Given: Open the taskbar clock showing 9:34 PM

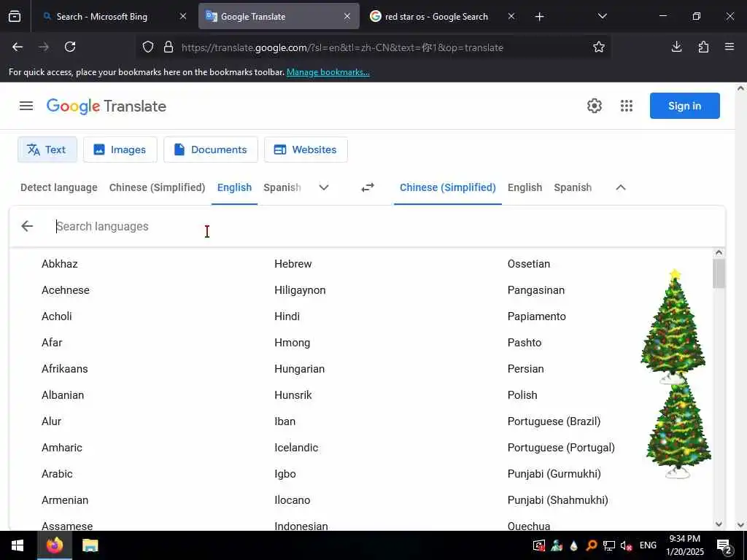Looking at the screenshot, I should (684, 545).
